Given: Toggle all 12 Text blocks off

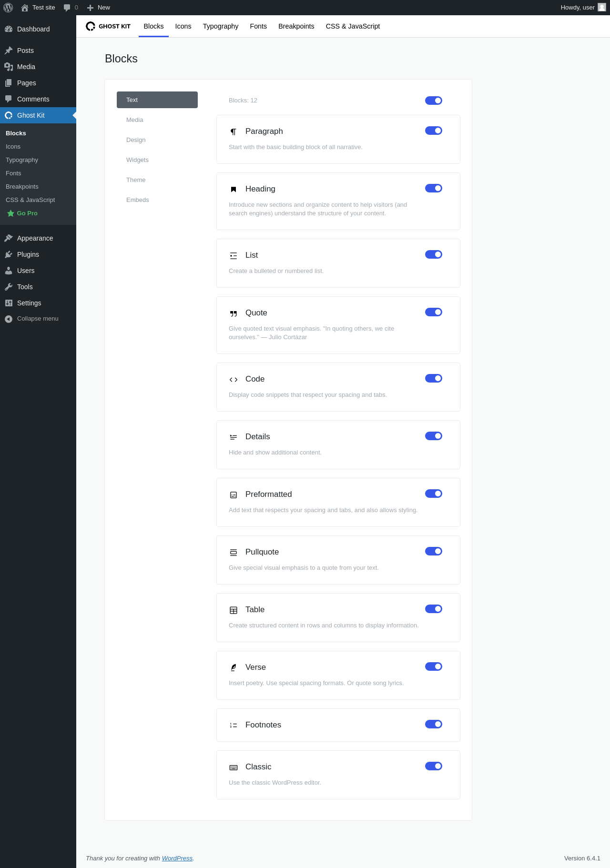Looking at the screenshot, I should [434, 101].
